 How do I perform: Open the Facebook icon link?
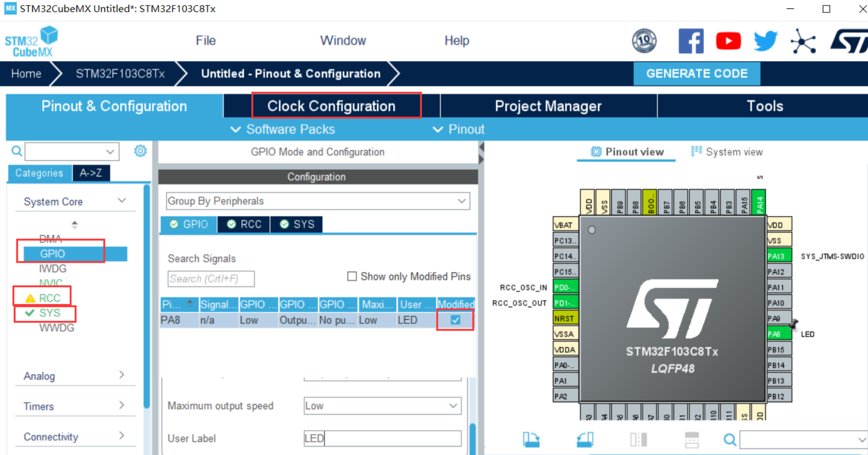pyautogui.click(x=691, y=41)
